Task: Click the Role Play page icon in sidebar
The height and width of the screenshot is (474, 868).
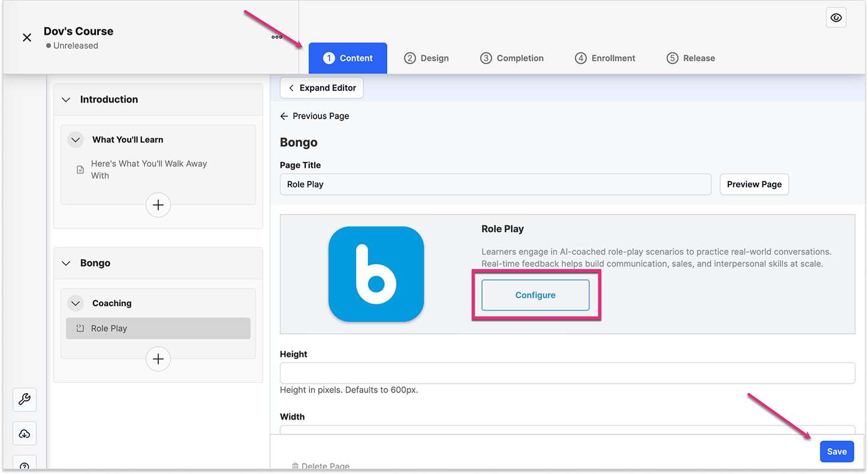Action: [x=80, y=328]
